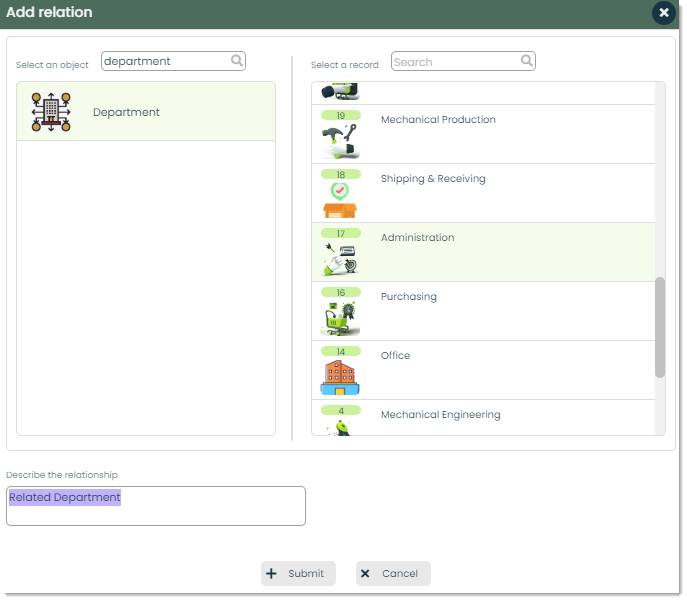Click record ID badge 16
The image size is (687, 601).
(x=341, y=292)
